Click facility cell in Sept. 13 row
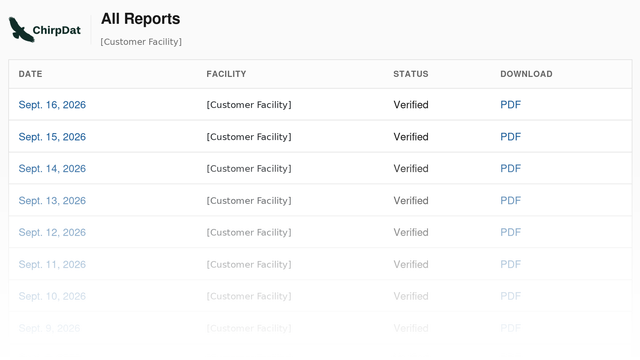640x360 pixels. pos(249,200)
